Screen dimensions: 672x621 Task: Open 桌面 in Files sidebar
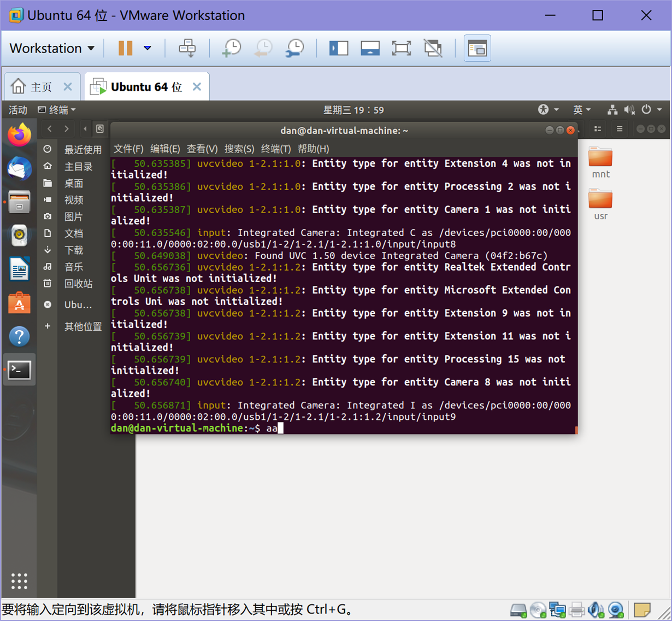[x=74, y=184]
